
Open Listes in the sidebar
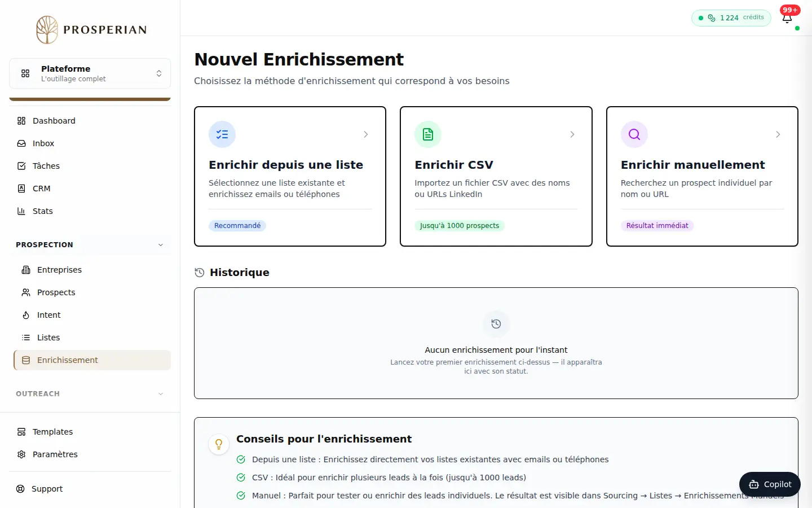[x=92, y=338]
